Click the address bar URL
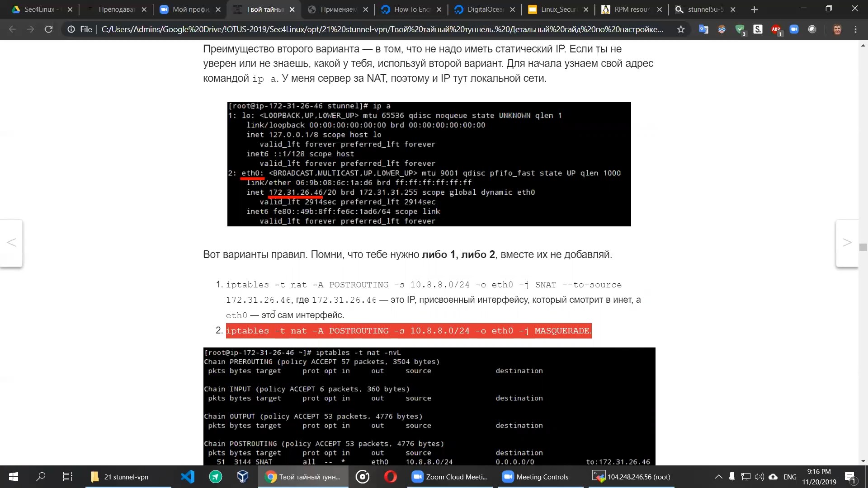Screen dimensions: 868x488 click(382, 29)
